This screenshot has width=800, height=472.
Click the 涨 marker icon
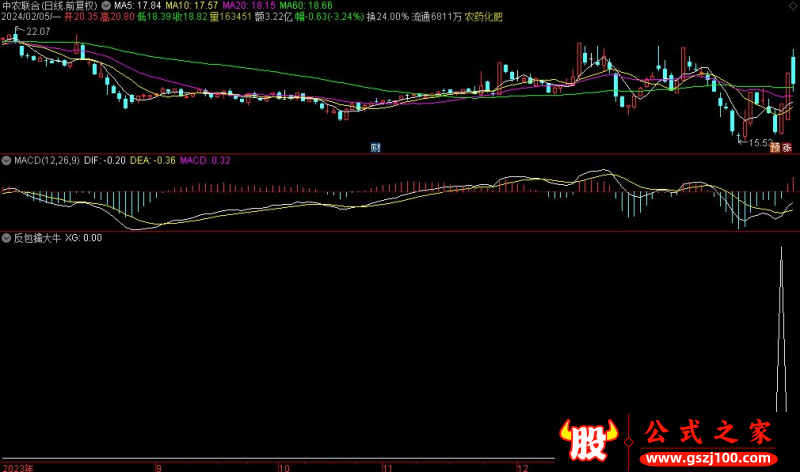point(787,147)
